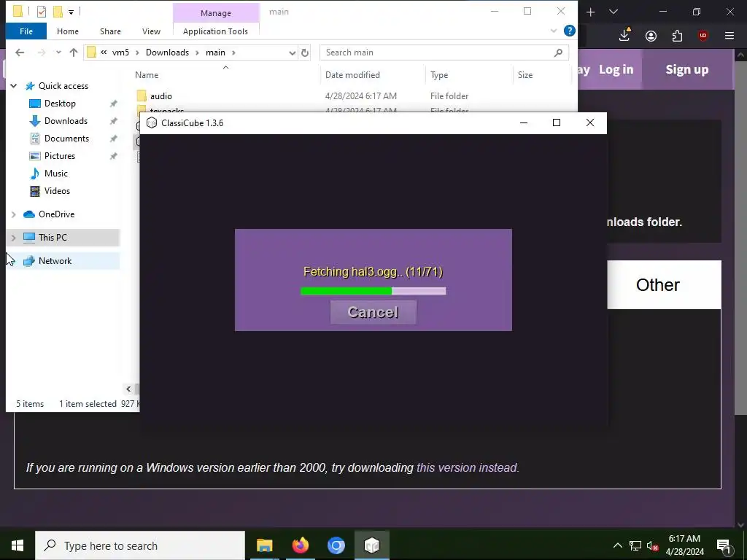The image size is (747, 560).
Task: Expand the This PC tree node
Action: click(14, 238)
